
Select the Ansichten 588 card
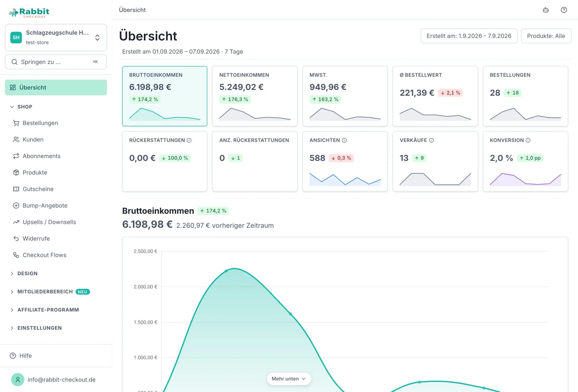[345, 161]
